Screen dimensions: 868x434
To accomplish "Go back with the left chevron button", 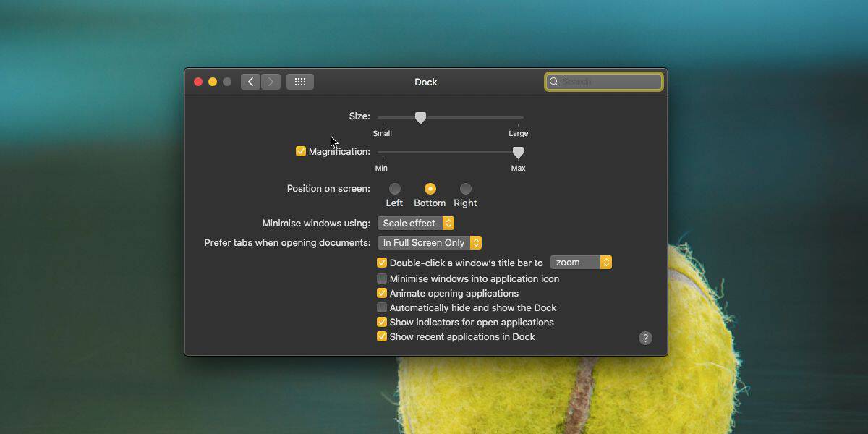I will (x=251, y=82).
